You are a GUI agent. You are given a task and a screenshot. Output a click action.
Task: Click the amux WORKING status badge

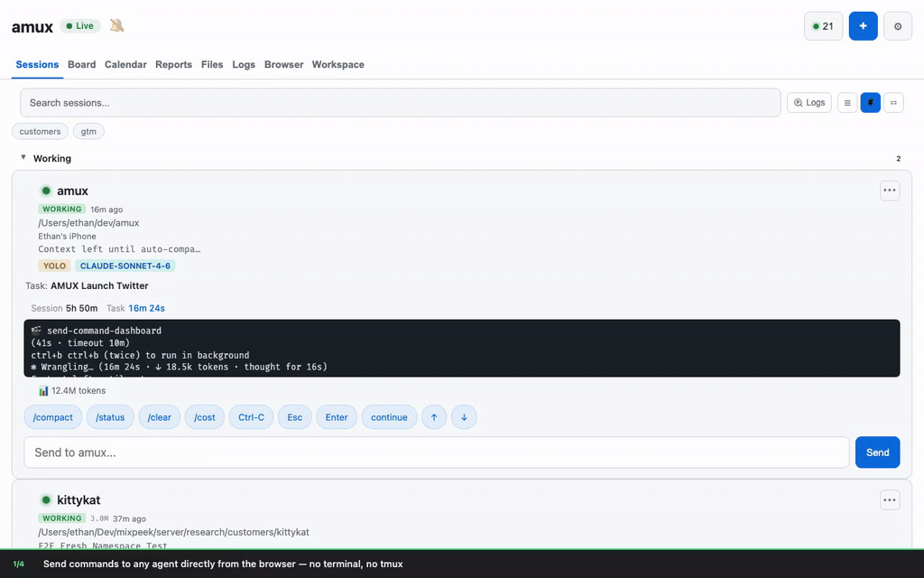62,209
